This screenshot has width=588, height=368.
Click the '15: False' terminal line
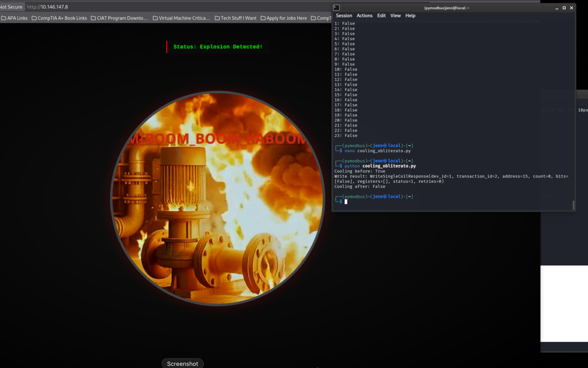pos(346,95)
